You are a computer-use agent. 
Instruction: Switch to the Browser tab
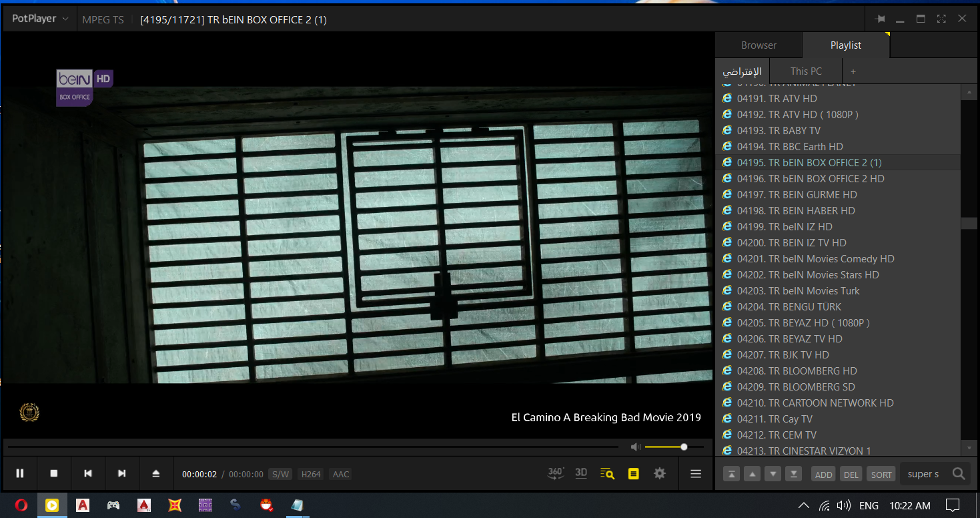[x=759, y=45]
